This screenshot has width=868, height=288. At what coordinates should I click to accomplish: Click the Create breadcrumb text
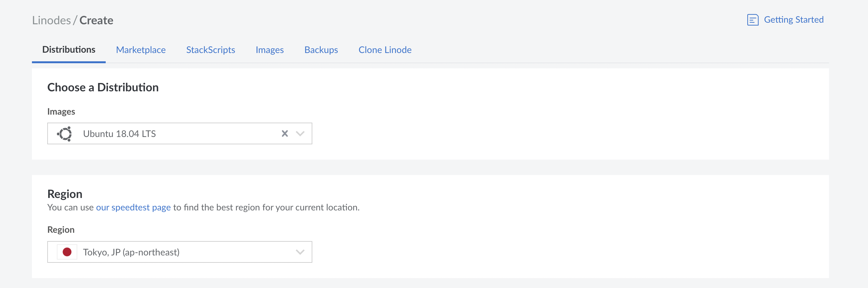click(96, 20)
